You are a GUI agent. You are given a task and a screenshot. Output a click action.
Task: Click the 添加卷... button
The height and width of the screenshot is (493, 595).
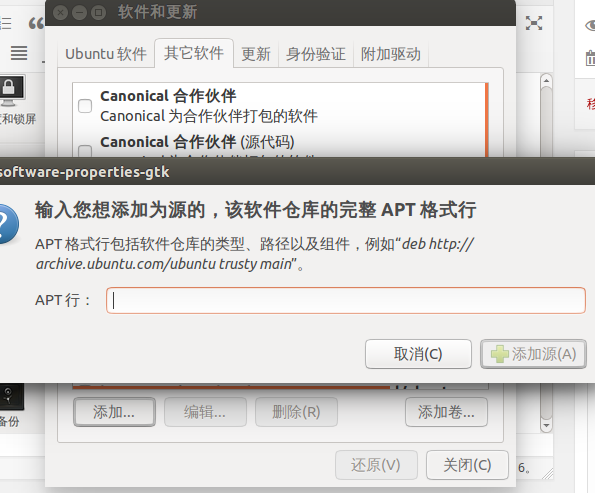[446, 412]
